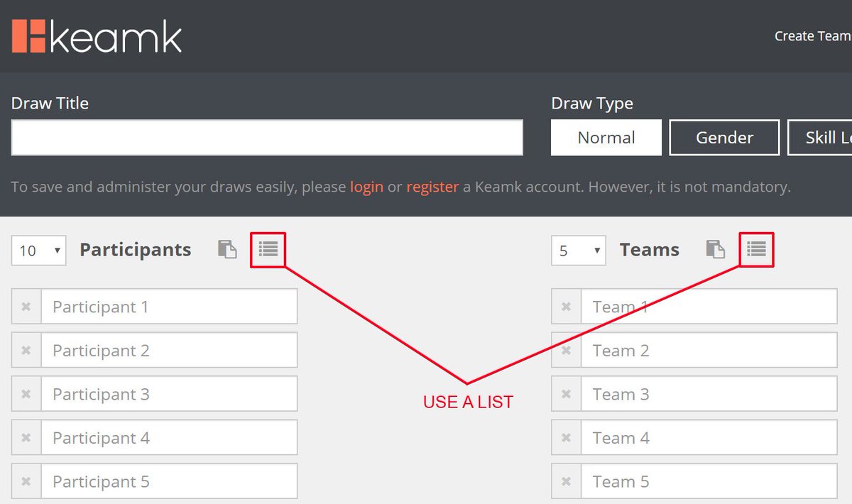The height and width of the screenshot is (504, 852).
Task: Remove Participant 1 with its x icon
Action: click(26, 307)
